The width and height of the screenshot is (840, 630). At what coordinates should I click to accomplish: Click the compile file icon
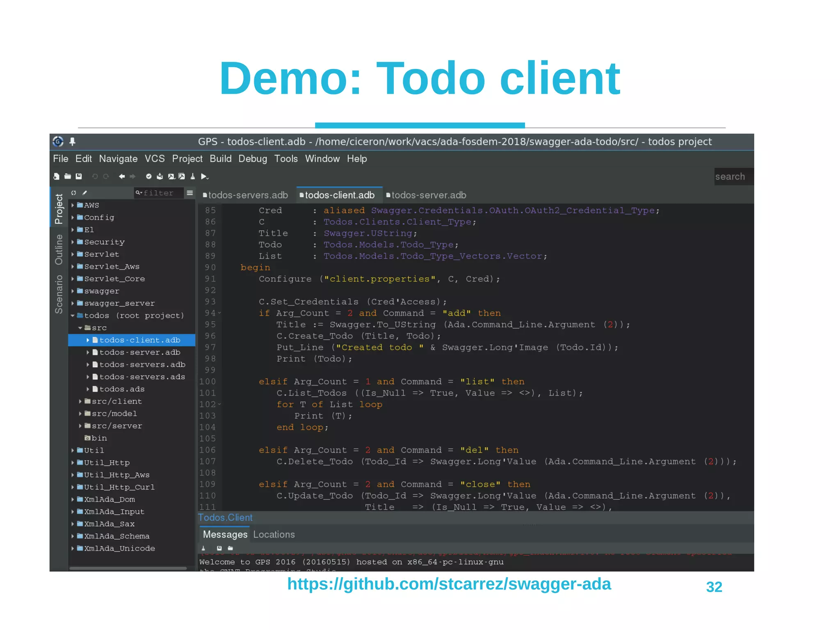[160, 176]
